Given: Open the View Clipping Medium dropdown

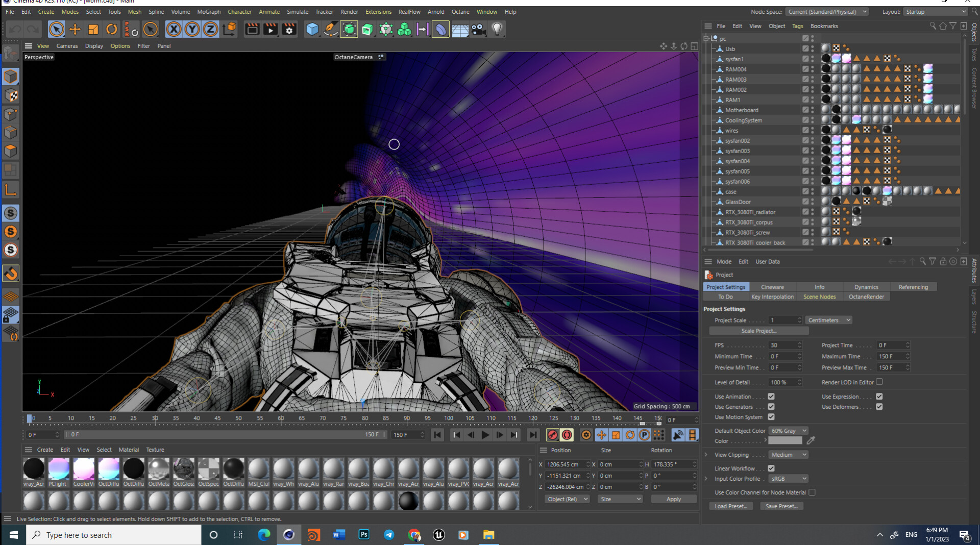Looking at the screenshot, I should tap(788, 455).
